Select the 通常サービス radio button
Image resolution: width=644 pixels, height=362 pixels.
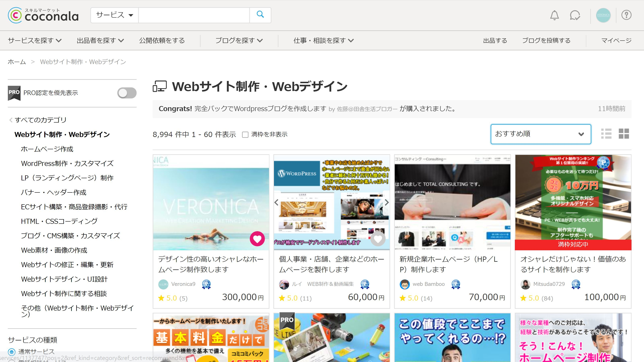point(12,352)
